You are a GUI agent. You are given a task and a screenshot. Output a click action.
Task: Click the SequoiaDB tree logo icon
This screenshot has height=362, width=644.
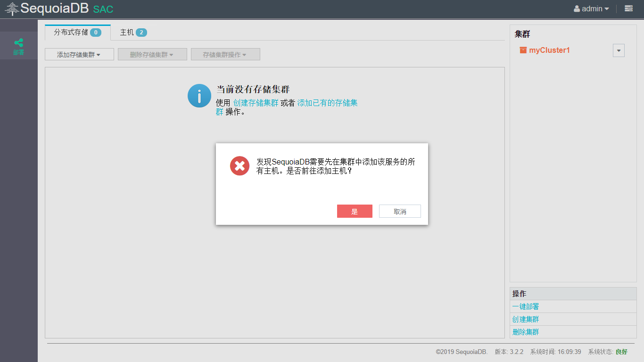tap(12, 8)
